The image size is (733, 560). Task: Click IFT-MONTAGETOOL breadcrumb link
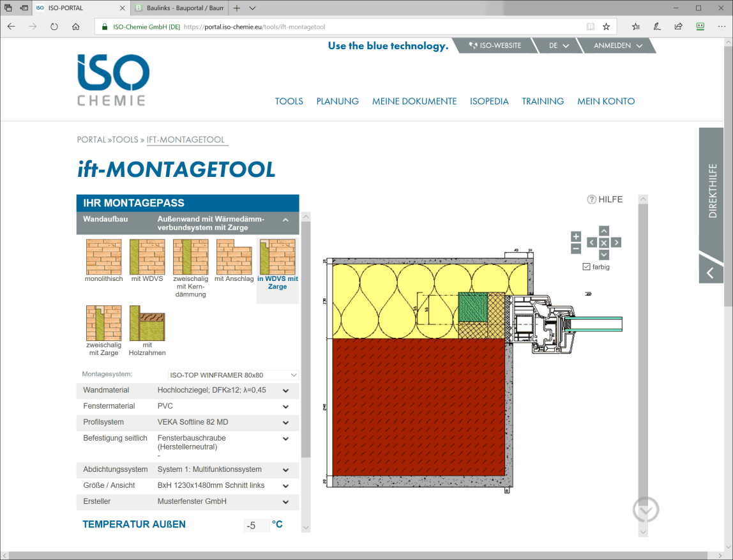click(186, 140)
